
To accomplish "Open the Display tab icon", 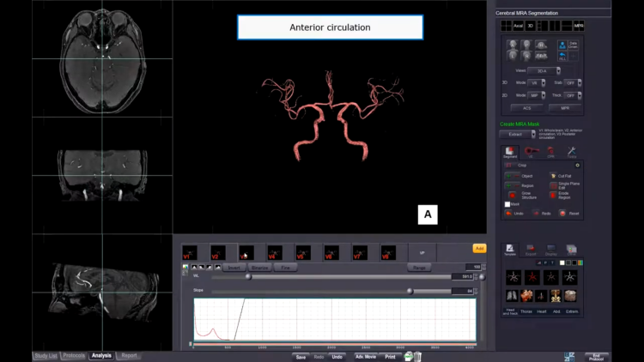I will pos(550,250).
